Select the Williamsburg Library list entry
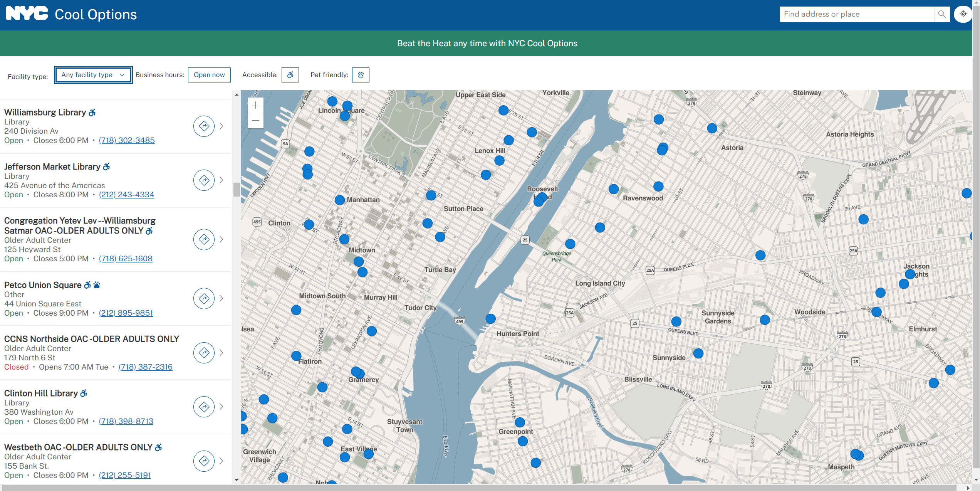 [45, 113]
